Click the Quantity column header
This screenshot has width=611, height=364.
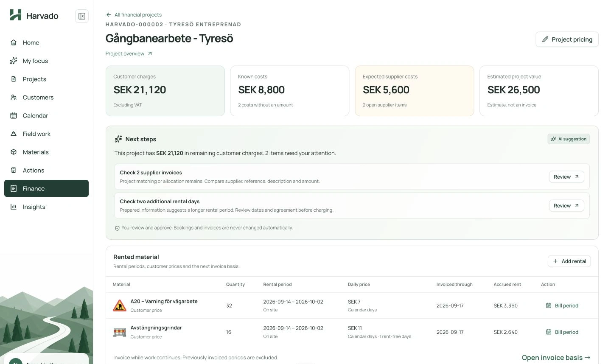tap(235, 285)
